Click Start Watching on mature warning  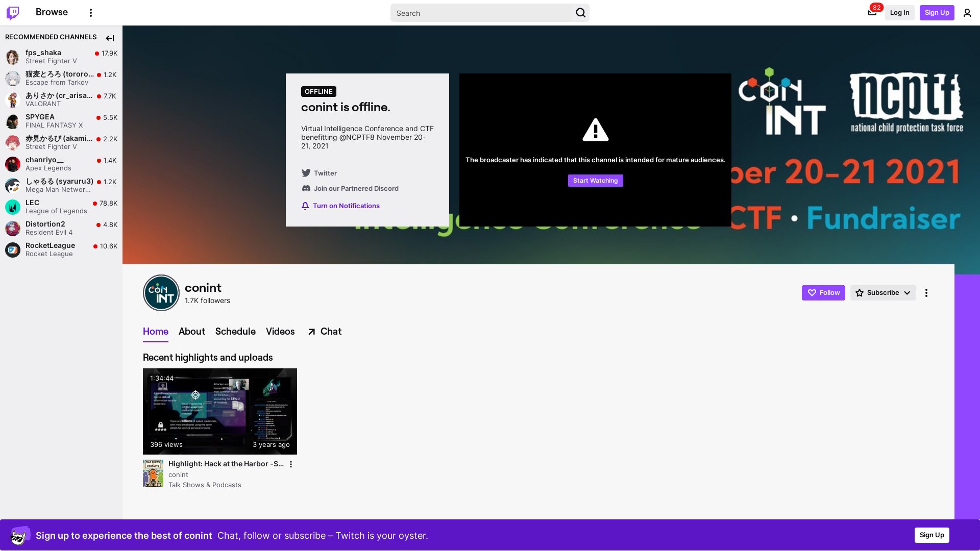(595, 181)
